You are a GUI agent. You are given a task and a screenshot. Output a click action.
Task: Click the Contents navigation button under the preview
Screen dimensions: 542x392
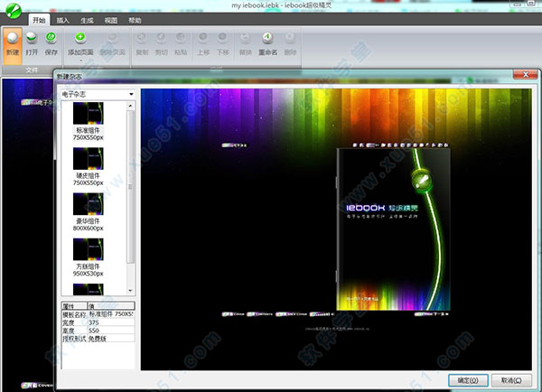[x=259, y=314]
